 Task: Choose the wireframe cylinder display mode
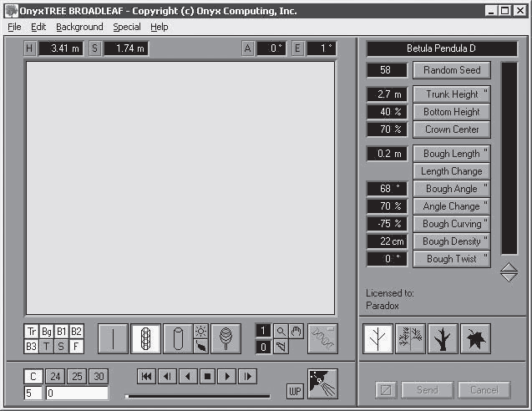point(145,338)
